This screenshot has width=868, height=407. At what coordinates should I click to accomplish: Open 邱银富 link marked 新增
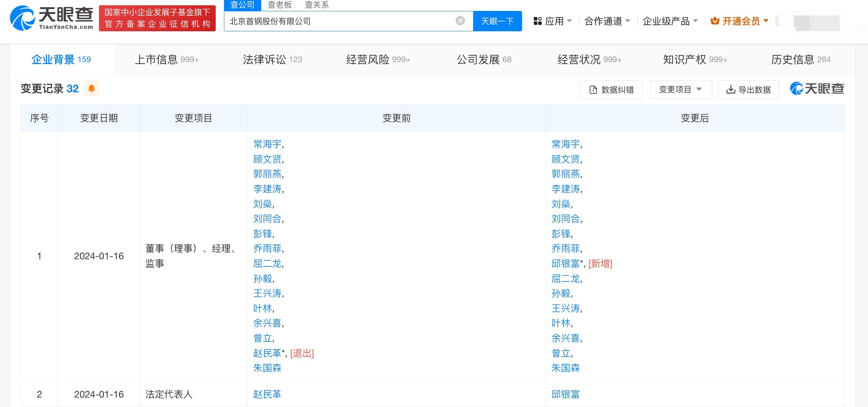[x=565, y=264]
